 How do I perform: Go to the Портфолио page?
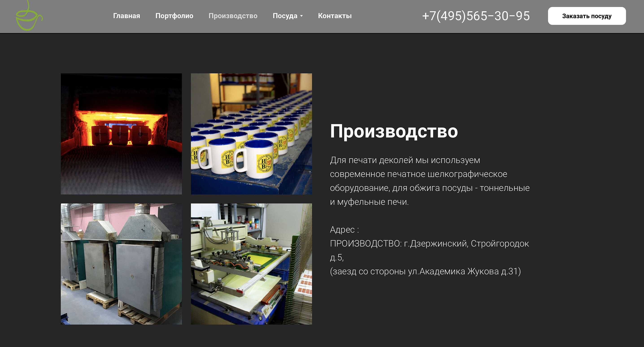click(174, 16)
